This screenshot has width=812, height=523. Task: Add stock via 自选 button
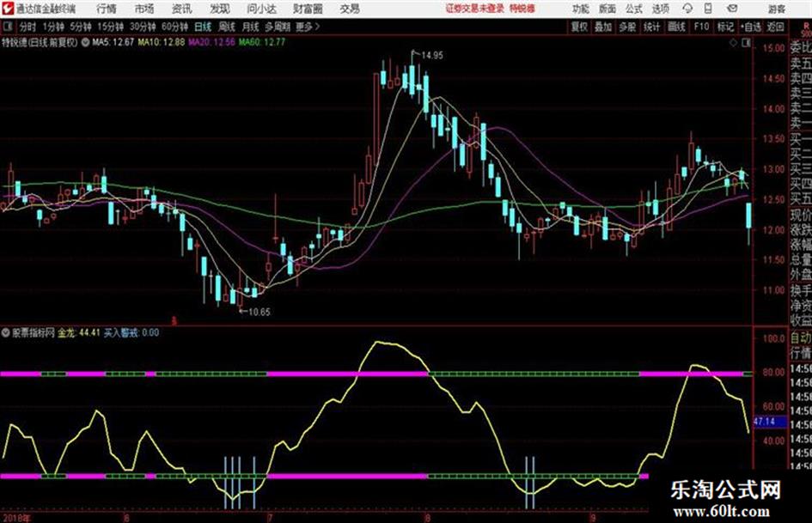(750, 27)
